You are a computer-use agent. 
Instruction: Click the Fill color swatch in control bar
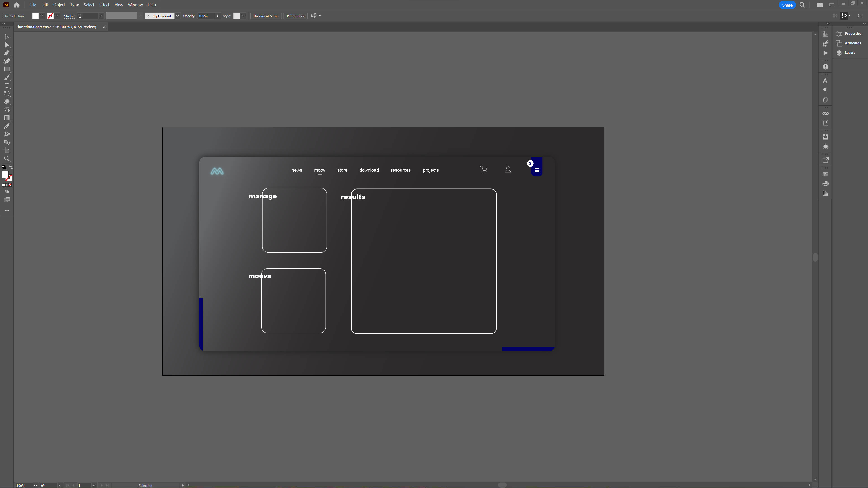coord(35,16)
